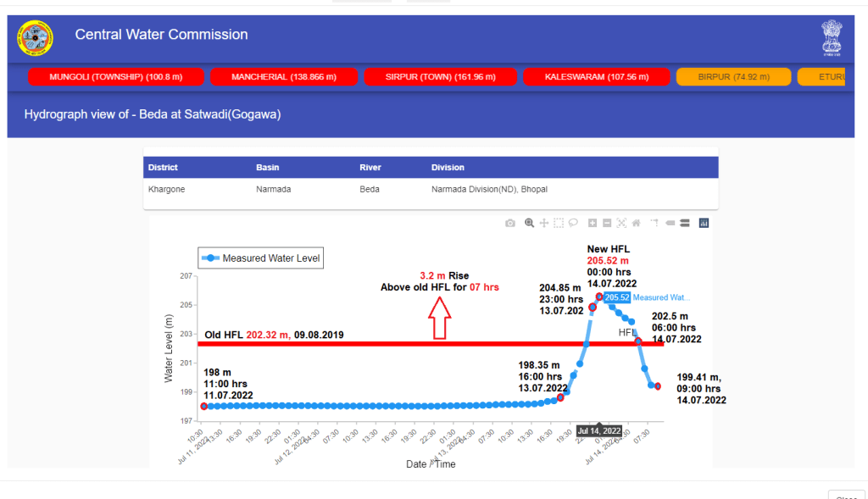Enable compare data on hover
Image resolution: width=868 pixels, height=499 pixels.
[x=684, y=223]
